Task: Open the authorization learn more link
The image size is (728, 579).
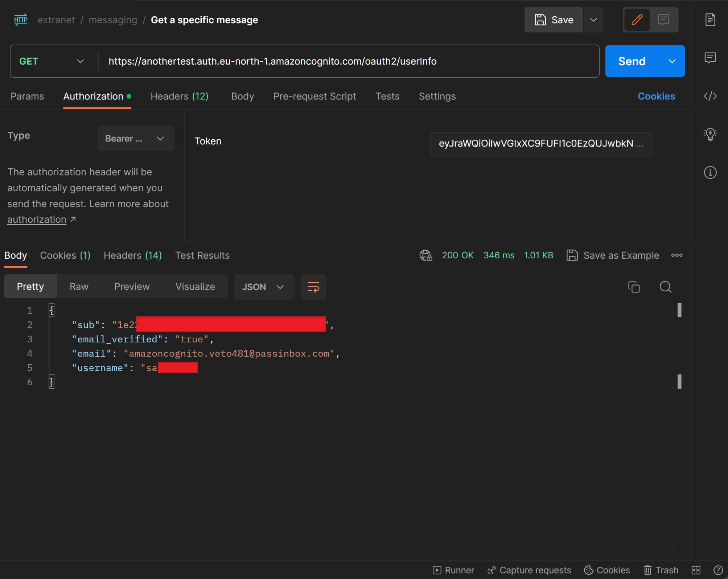Action: coord(36,219)
